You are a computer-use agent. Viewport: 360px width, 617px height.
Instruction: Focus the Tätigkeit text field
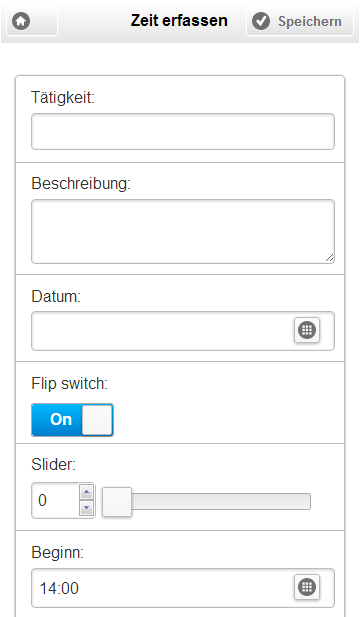(x=183, y=132)
